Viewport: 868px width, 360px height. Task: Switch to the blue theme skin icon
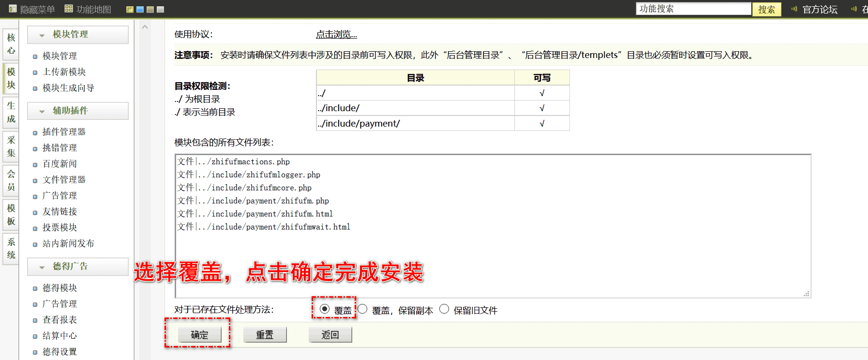point(140,10)
